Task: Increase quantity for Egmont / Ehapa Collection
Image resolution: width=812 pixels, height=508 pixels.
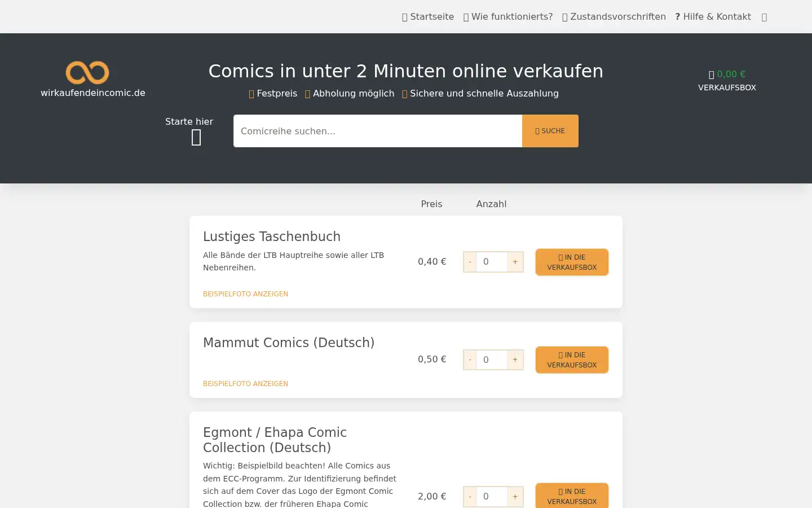Action: click(515, 497)
